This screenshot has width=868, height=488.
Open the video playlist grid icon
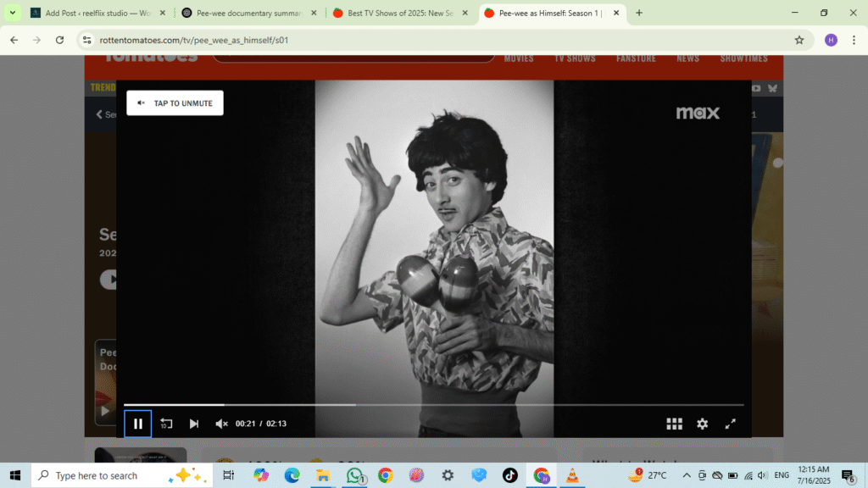click(674, 424)
